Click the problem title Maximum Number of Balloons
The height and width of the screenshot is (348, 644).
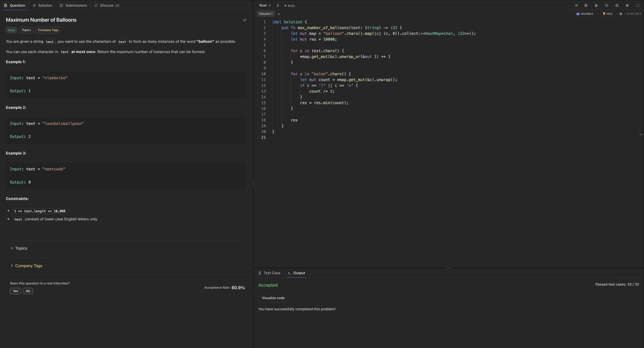click(41, 20)
